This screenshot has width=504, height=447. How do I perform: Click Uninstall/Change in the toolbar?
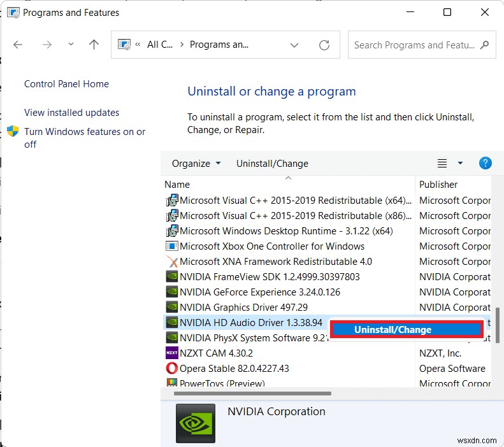[x=272, y=164]
